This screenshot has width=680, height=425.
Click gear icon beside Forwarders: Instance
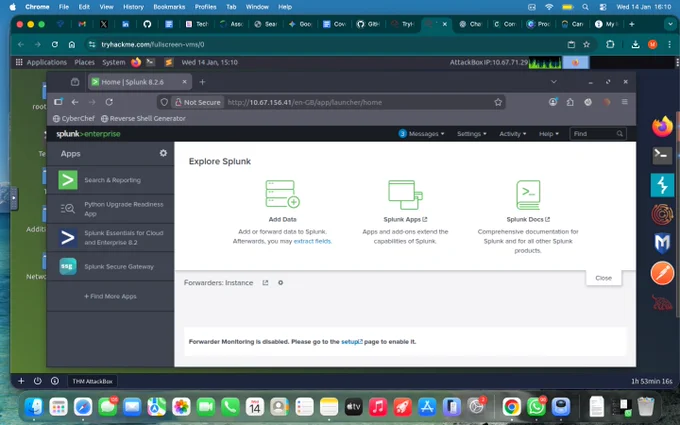tap(281, 283)
